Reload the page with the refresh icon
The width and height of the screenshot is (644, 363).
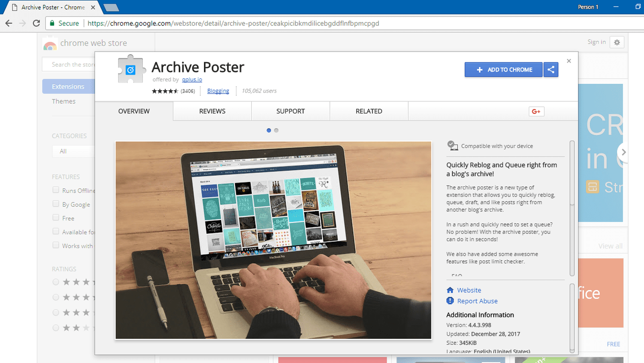coord(36,24)
